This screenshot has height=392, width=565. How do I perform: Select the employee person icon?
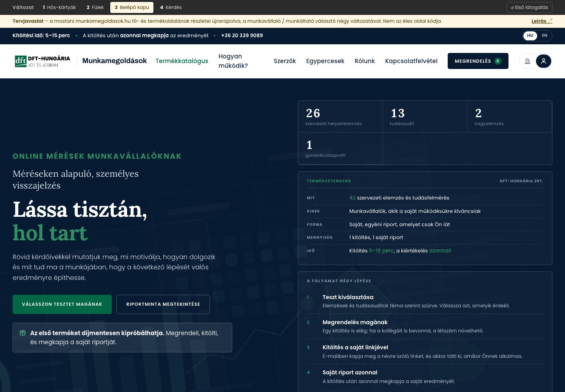tap(543, 61)
